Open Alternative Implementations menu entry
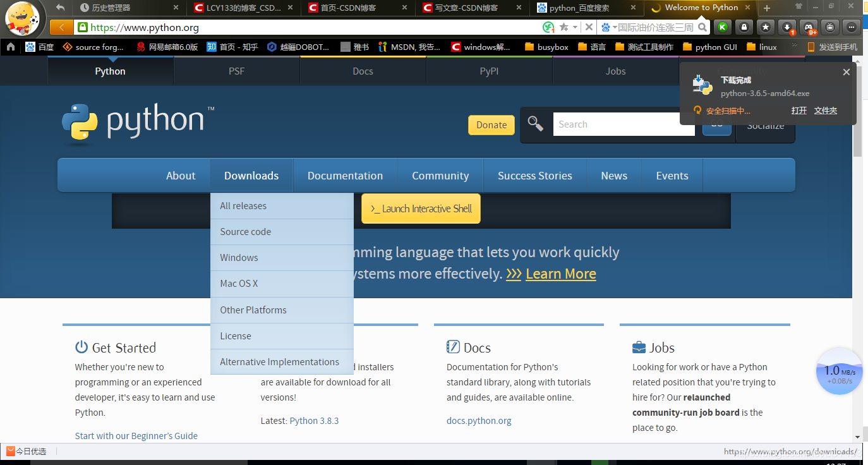The height and width of the screenshot is (465, 868). pyautogui.click(x=282, y=362)
